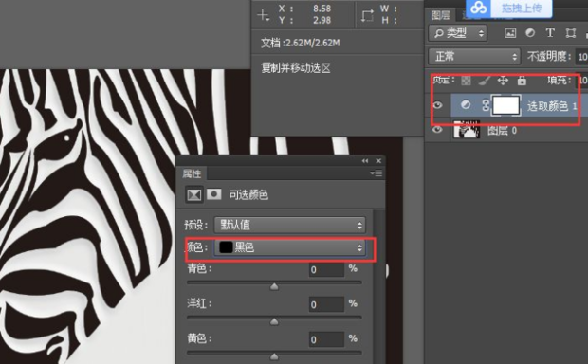Click the selective color adjustment icon in properties
Viewport: 588px width, 364px height.
194,194
